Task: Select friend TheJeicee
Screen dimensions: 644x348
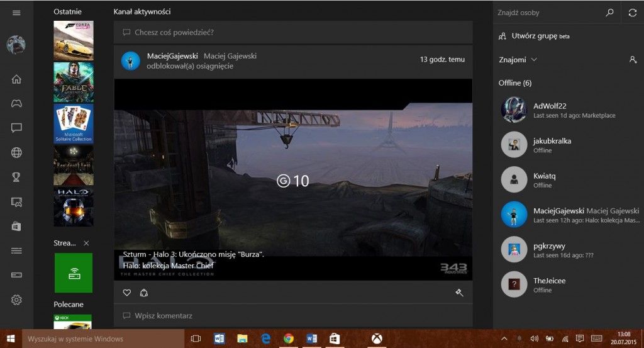Action: pyautogui.click(x=568, y=284)
